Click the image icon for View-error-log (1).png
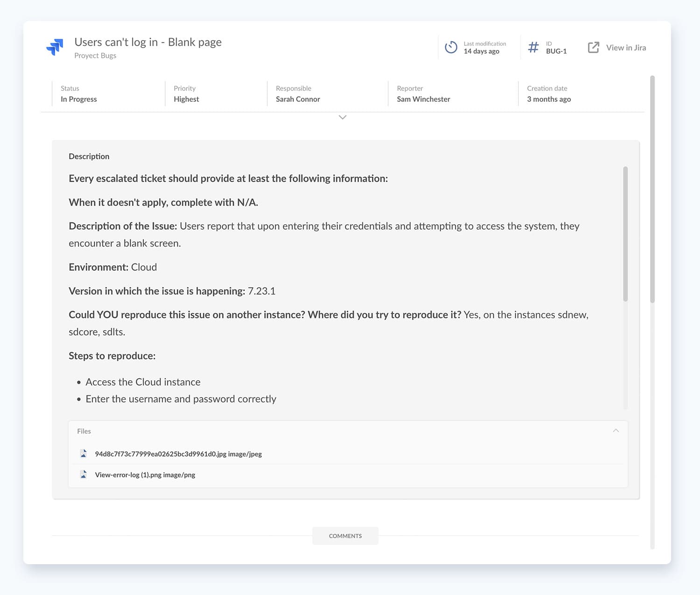Image resolution: width=700 pixels, height=595 pixels. pos(84,474)
